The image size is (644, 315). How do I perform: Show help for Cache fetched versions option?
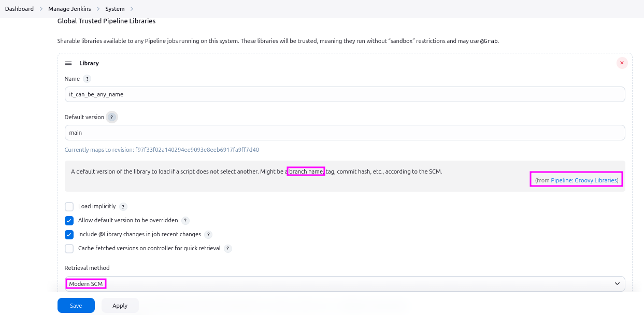click(228, 249)
